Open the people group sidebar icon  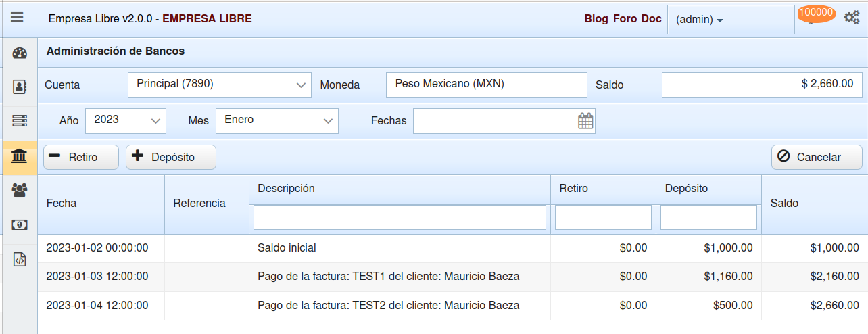pos(20,191)
